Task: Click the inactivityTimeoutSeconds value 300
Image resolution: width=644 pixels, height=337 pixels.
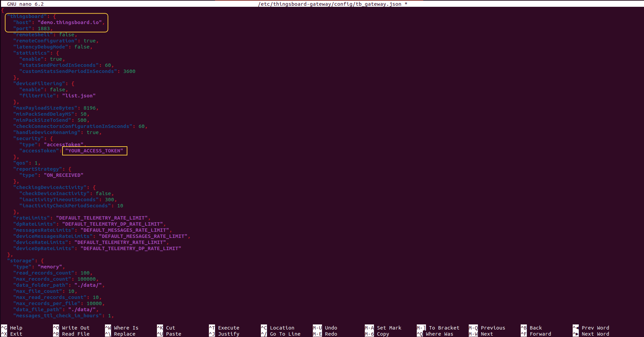Action: tap(109, 200)
